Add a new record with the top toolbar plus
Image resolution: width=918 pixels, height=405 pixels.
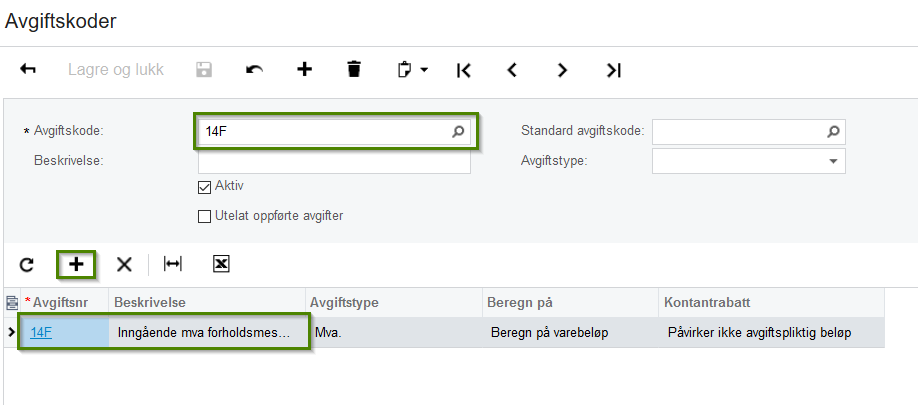pos(305,70)
